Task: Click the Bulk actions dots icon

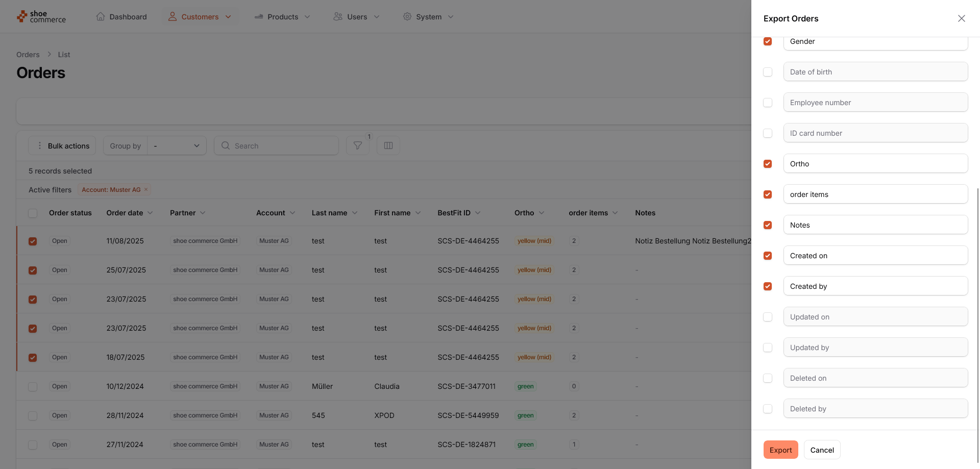Action: [40, 146]
